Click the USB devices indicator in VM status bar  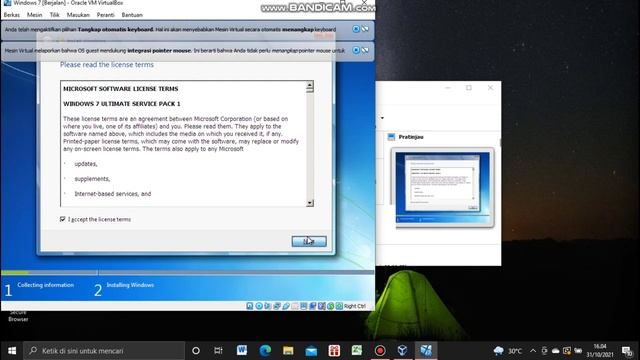[x=286, y=306]
